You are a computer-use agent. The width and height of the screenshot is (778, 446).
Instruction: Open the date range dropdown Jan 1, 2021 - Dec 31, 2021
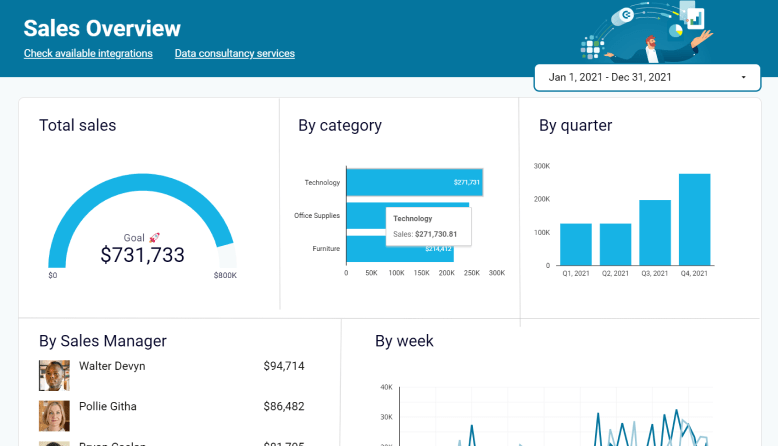(x=647, y=77)
